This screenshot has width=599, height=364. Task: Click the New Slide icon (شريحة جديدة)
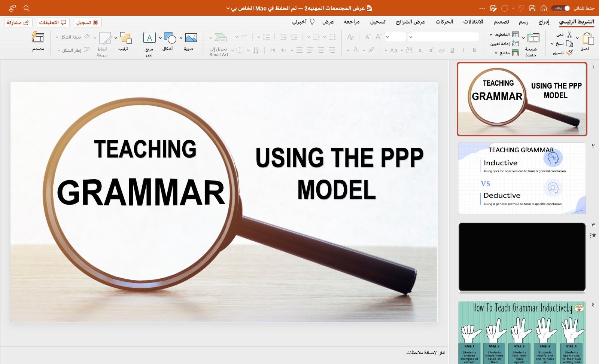[x=533, y=38]
